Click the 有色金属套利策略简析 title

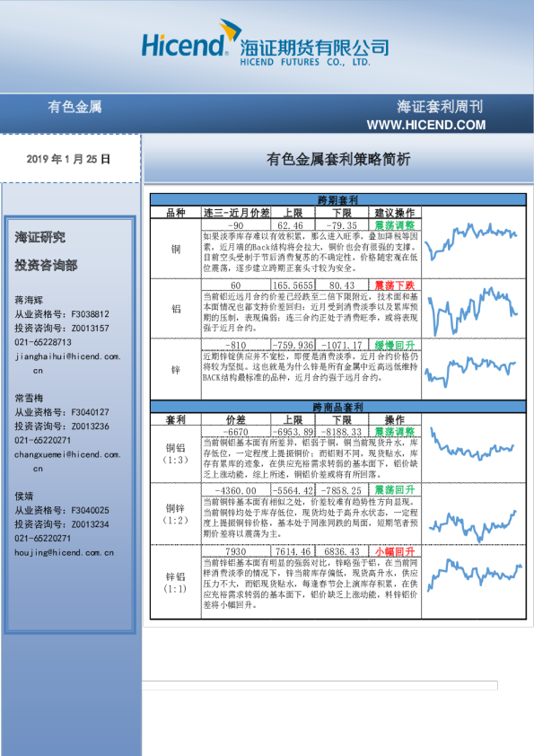[338, 159]
